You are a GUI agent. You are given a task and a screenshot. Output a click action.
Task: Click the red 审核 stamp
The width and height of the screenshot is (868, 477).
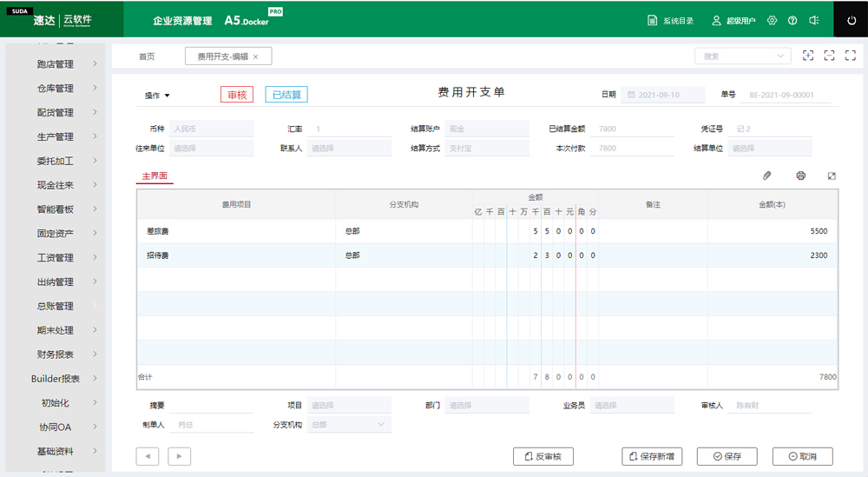pos(237,95)
